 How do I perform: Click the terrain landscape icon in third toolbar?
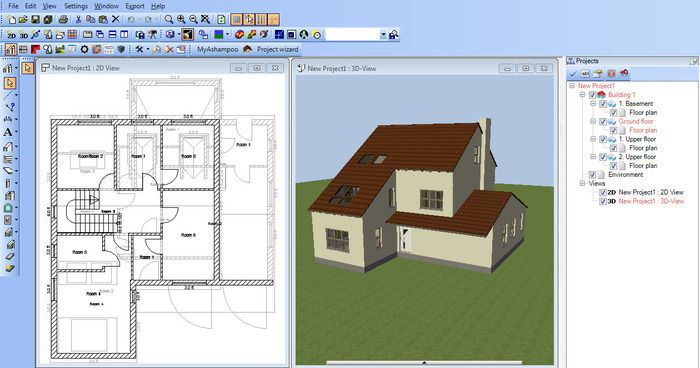pyautogui.click(x=60, y=49)
